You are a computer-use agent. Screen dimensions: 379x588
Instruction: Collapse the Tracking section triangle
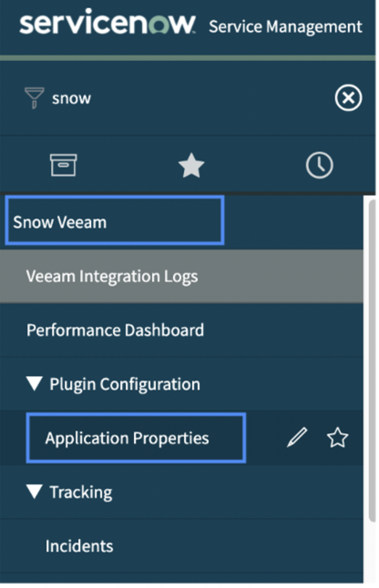[35, 492]
